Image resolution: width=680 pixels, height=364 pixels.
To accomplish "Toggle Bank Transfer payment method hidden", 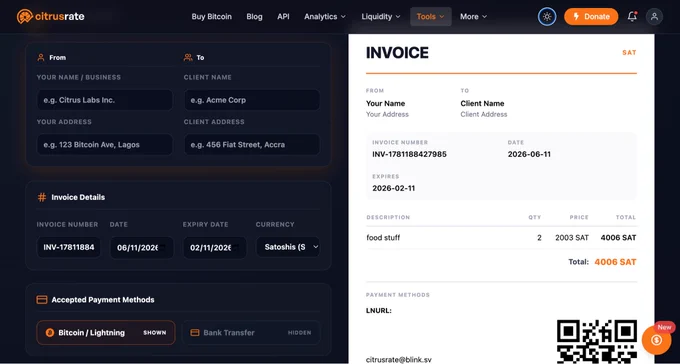I will [x=252, y=333].
